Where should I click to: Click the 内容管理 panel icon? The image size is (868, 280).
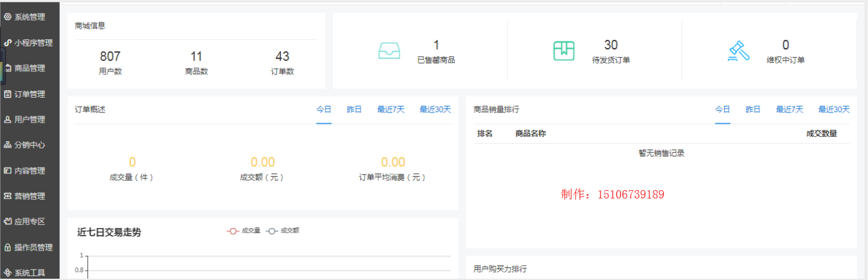tap(8, 171)
